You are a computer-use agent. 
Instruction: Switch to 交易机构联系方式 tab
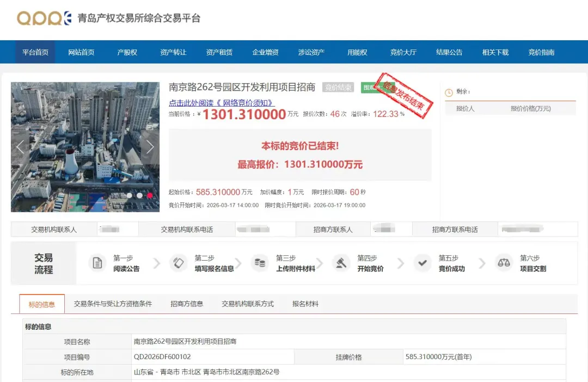tap(248, 304)
